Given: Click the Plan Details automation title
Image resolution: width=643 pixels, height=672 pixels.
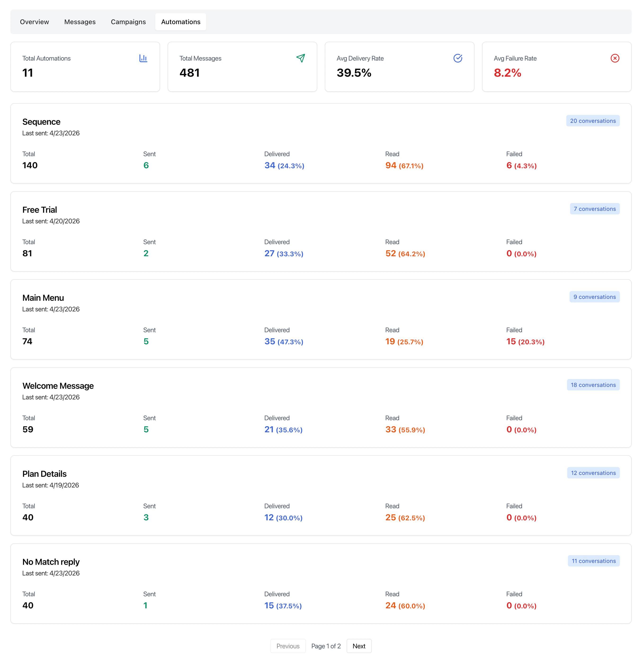Looking at the screenshot, I should coord(44,474).
